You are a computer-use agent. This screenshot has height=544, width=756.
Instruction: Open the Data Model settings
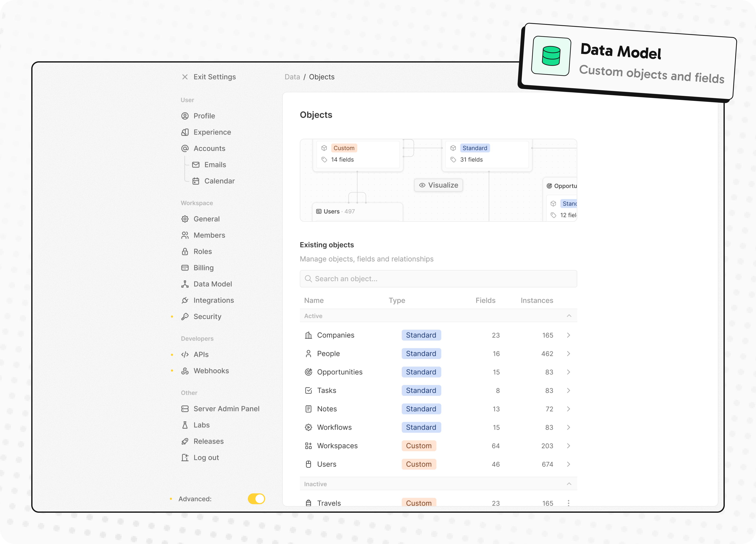[x=212, y=284]
